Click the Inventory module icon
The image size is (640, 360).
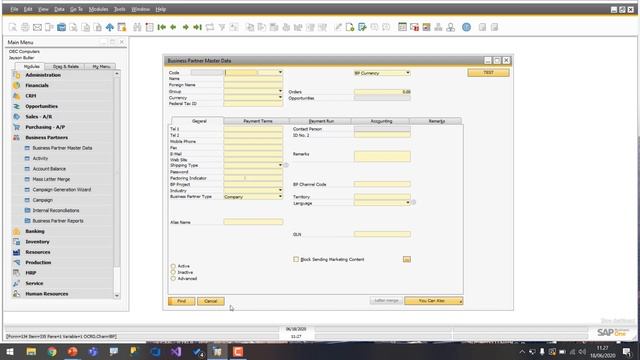point(16,242)
